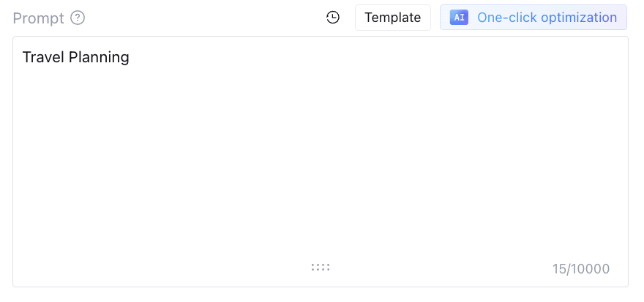This screenshot has height=302, width=644.
Task: Click the word "Template" in the button
Action: (x=393, y=18)
